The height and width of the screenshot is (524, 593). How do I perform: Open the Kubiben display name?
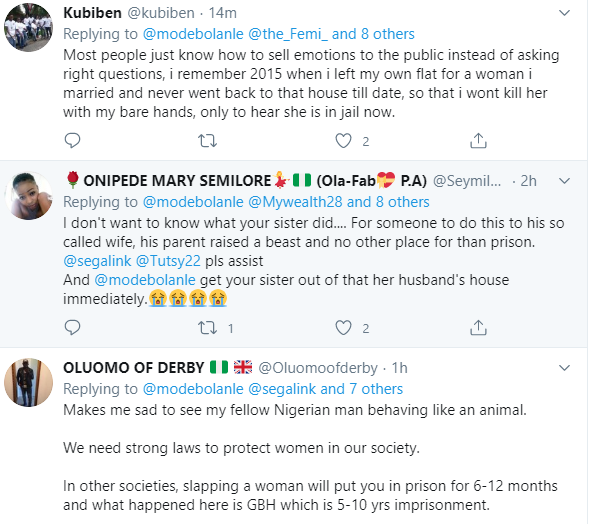pos(92,13)
